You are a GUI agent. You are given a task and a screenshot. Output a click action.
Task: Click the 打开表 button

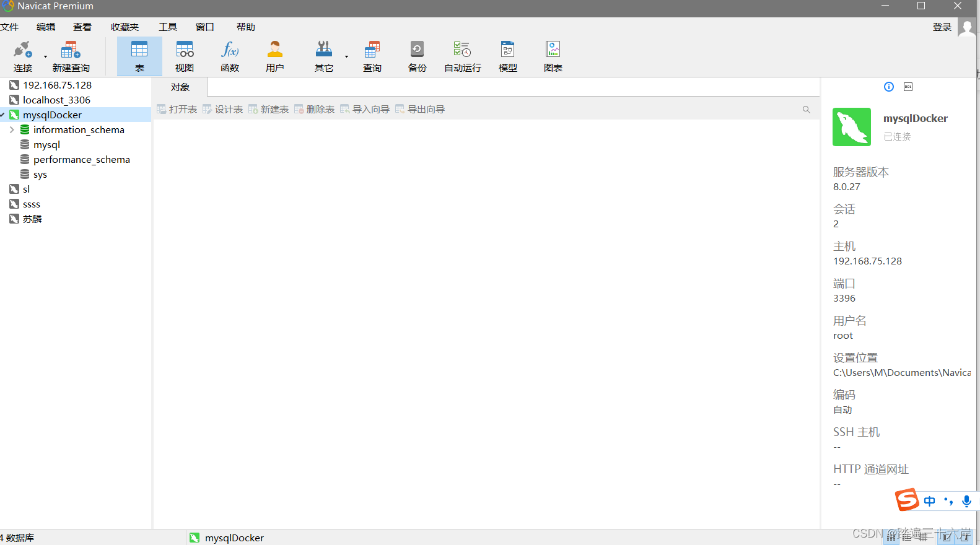[x=177, y=110]
